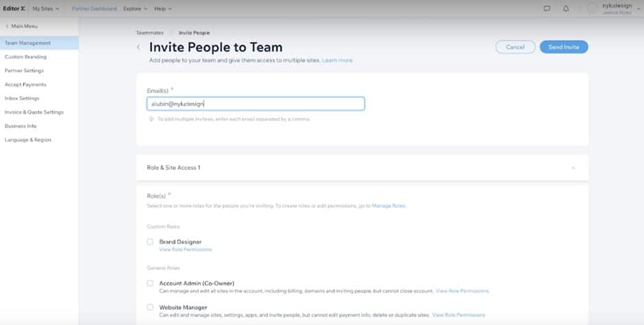Open Custom Branding in sidebar
This screenshot has height=325, width=644.
pos(25,57)
